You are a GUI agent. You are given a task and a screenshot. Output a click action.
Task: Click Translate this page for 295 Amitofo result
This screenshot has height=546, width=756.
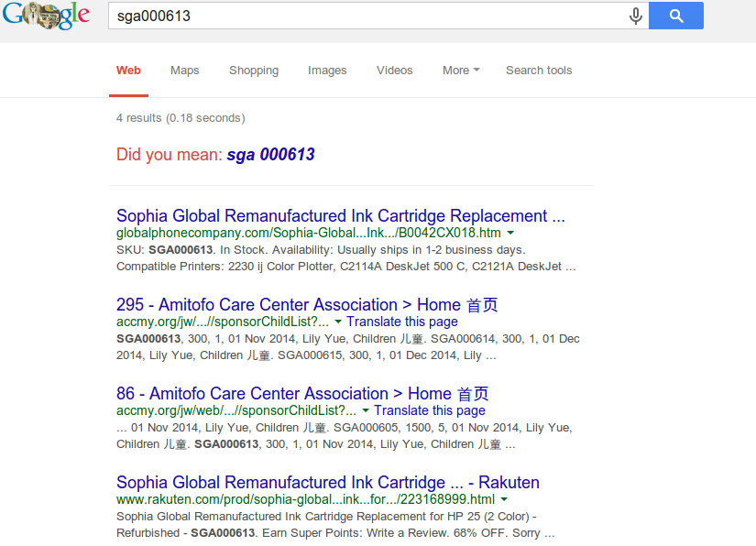point(402,322)
